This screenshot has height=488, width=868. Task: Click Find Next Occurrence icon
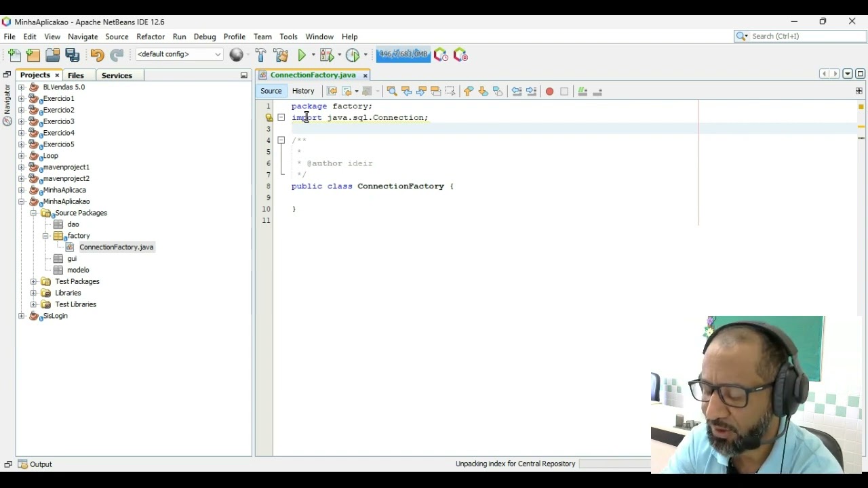(421, 91)
